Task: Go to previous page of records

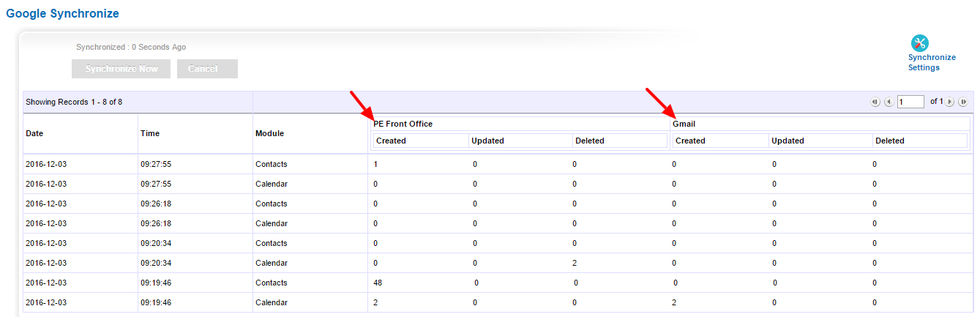Action: 889,102
